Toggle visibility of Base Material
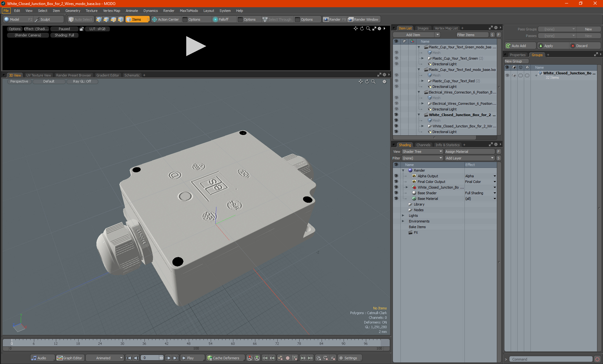This screenshot has height=364, width=603. click(x=396, y=199)
